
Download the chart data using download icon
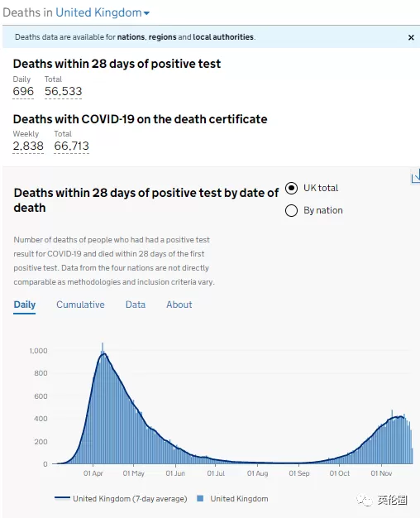(x=416, y=177)
